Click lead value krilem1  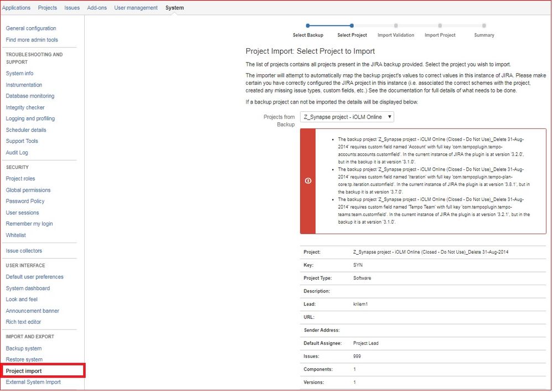click(x=360, y=304)
